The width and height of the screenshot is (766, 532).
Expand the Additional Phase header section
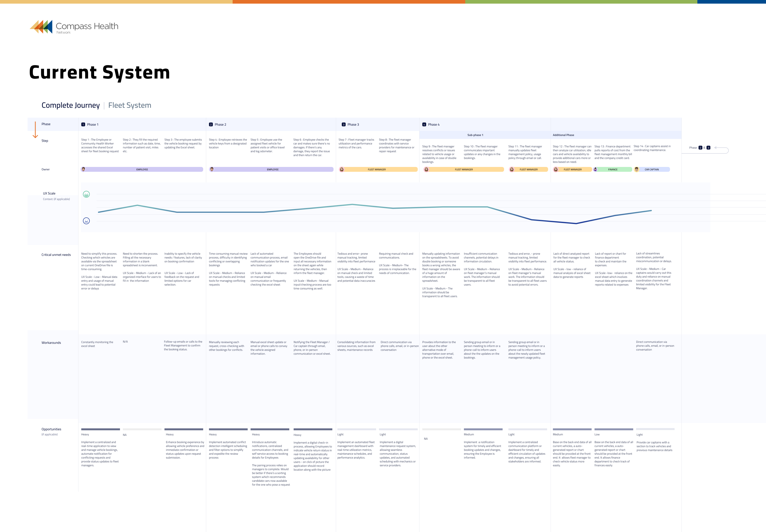[x=564, y=135]
